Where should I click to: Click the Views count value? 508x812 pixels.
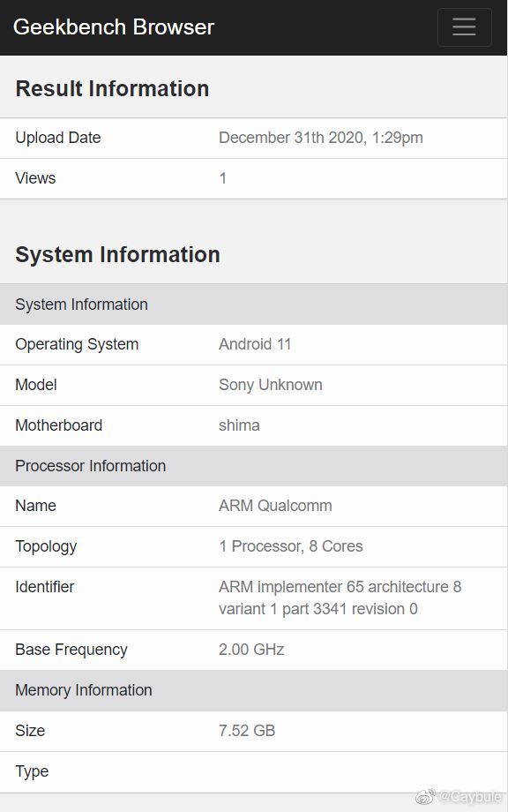coord(223,178)
